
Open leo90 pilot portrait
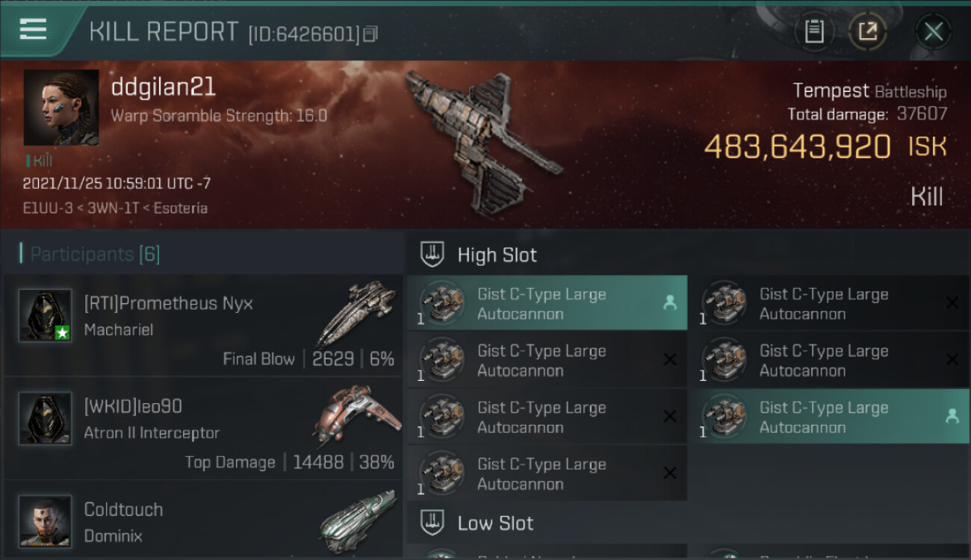click(46, 418)
